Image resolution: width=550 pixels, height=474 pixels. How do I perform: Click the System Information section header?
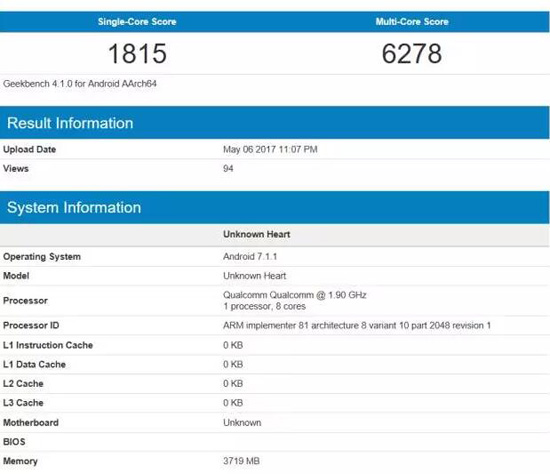pos(74,207)
